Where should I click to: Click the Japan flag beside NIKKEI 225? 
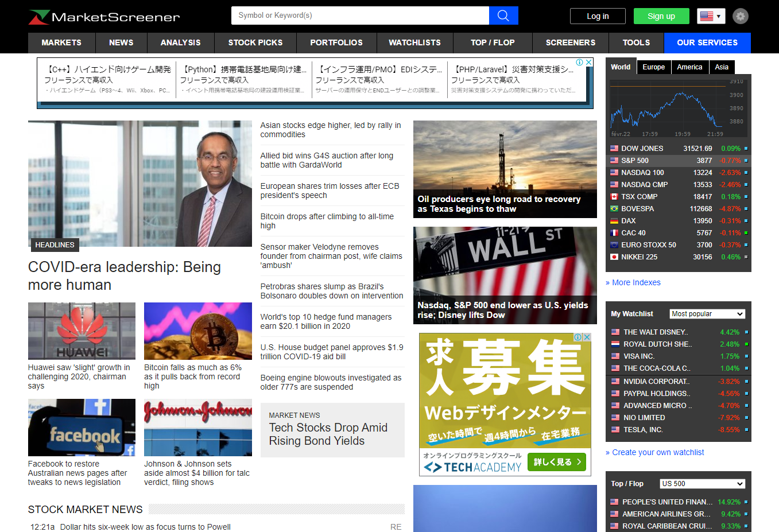point(614,257)
